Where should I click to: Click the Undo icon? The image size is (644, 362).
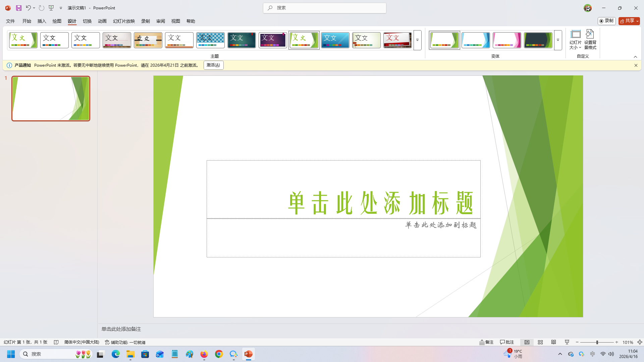pos(28,8)
